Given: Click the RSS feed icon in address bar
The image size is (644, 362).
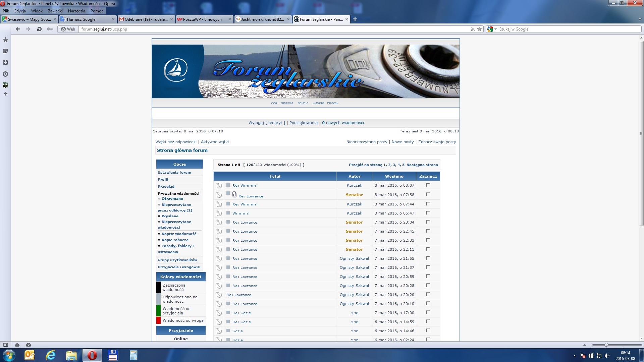Looking at the screenshot, I should [473, 29].
